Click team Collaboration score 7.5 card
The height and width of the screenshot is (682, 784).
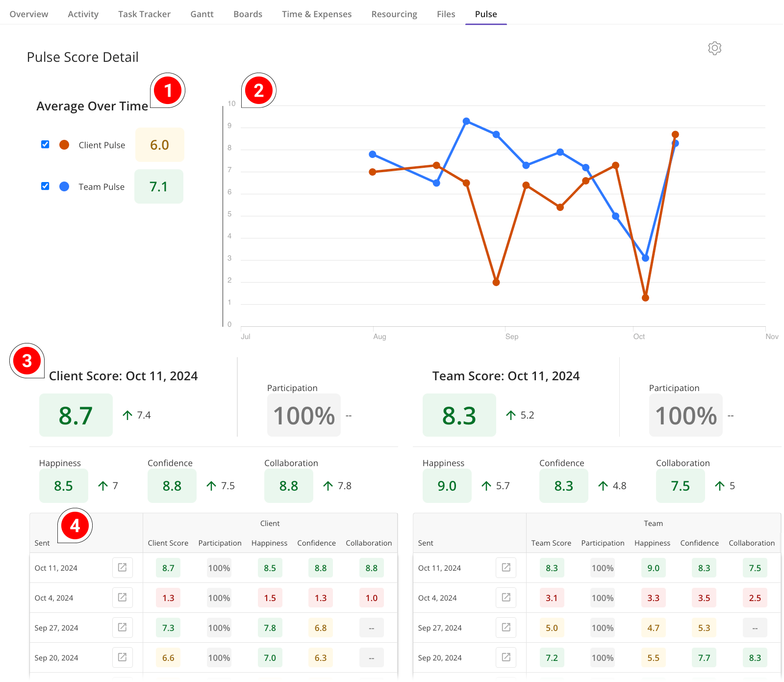click(x=681, y=486)
